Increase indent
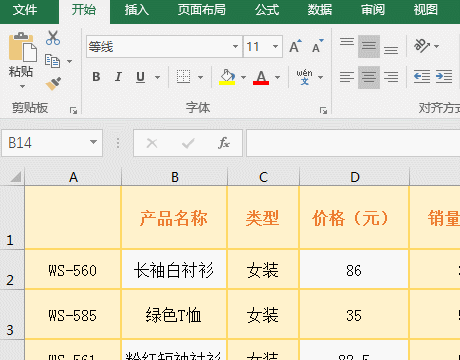 [444, 77]
